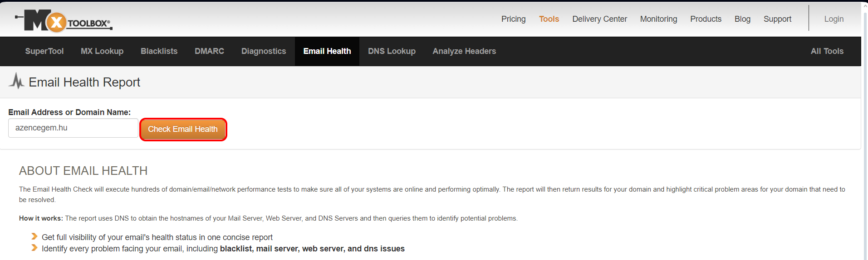Open the Tools menu item
The width and height of the screenshot is (868, 260).
coord(549,19)
